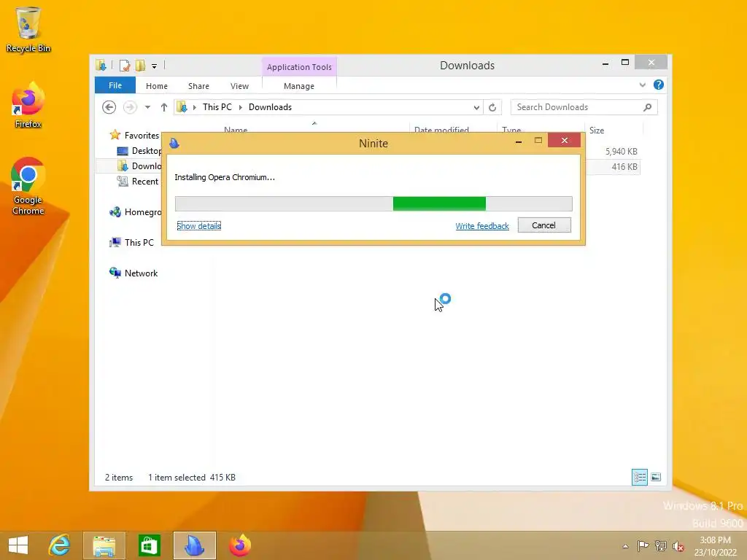Open Windows Store from taskbar
The width and height of the screenshot is (747, 560).
(149, 545)
